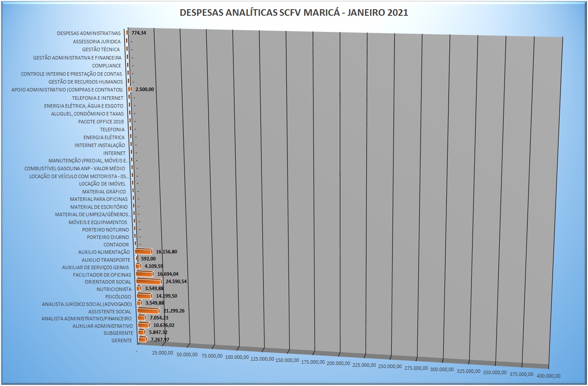Click the FACILITADOR DE OFICINAS orange bar
The image size is (588, 386).
pyautogui.click(x=145, y=274)
